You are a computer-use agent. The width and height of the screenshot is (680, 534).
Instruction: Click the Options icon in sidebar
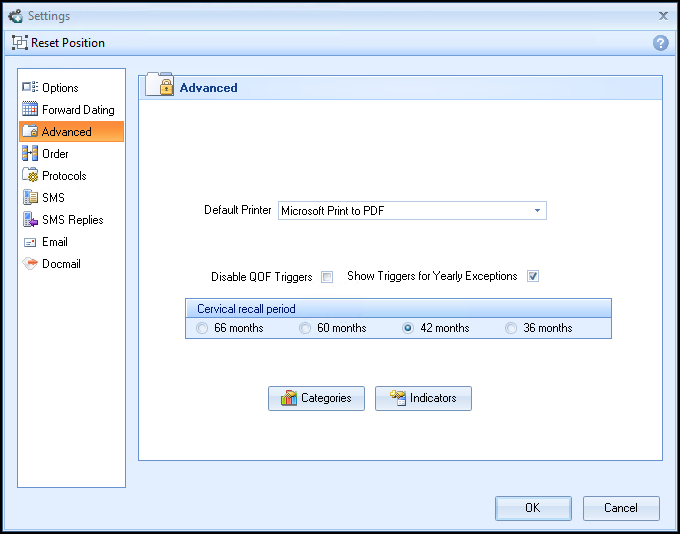point(30,88)
